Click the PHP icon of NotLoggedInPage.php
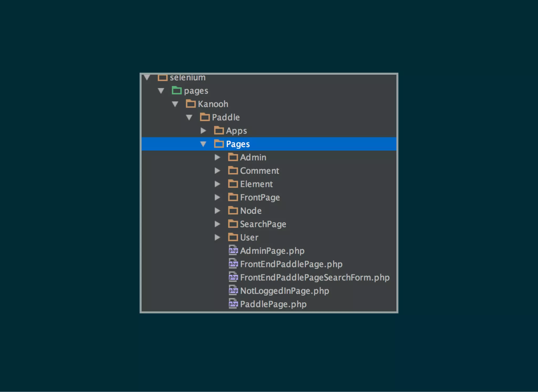The height and width of the screenshot is (392, 538). pyautogui.click(x=233, y=290)
